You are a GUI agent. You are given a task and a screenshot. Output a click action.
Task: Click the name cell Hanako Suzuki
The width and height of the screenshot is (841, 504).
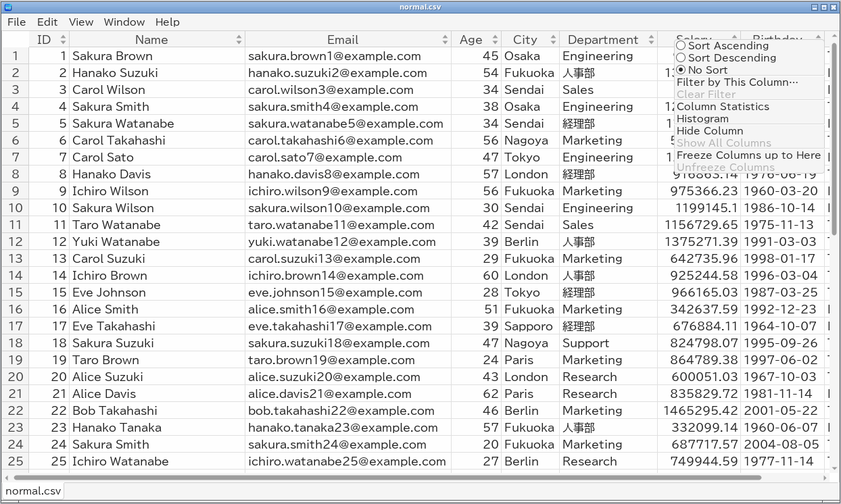pos(157,73)
